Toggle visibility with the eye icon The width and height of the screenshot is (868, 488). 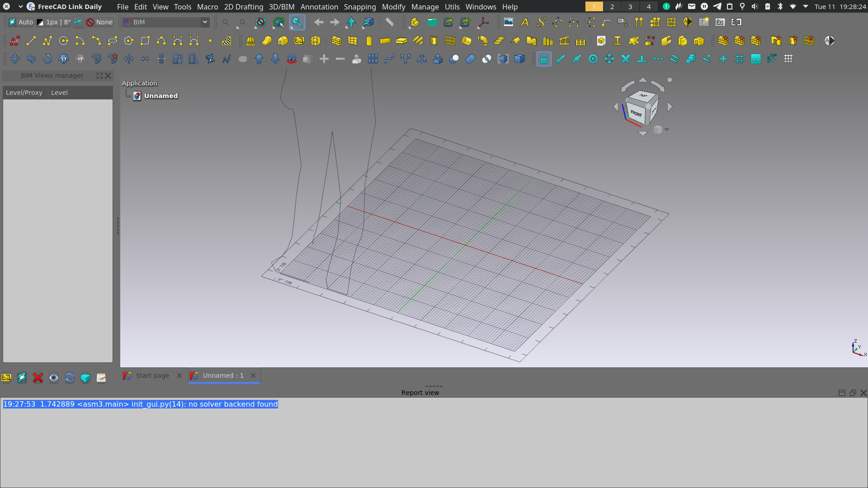(x=54, y=378)
